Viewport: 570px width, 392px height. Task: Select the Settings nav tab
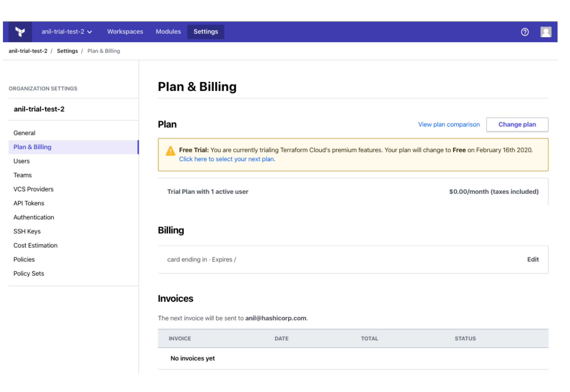coord(206,32)
